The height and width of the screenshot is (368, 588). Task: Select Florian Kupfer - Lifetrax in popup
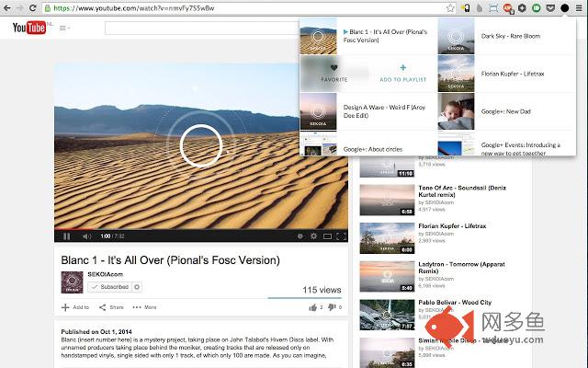pyautogui.click(x=513, y=74)
